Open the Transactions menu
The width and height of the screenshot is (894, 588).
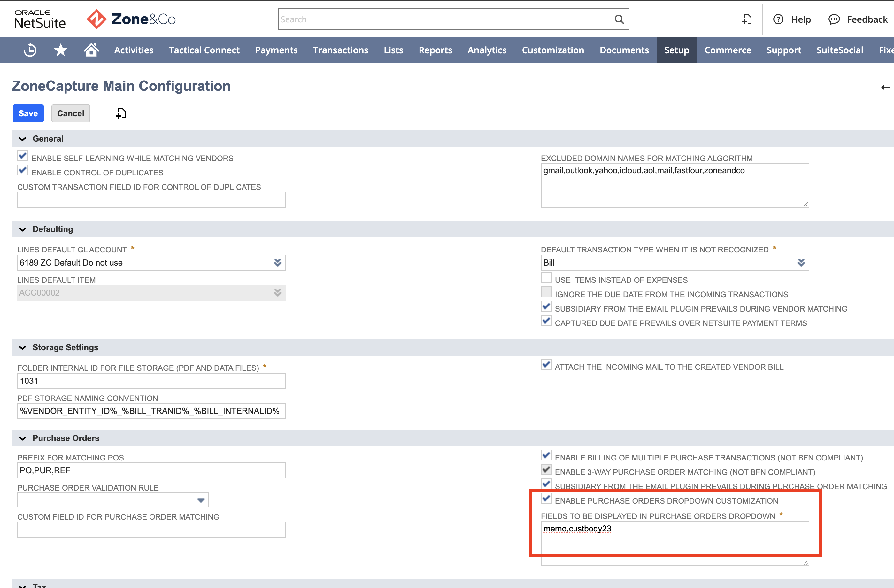(x=341, y=50)
